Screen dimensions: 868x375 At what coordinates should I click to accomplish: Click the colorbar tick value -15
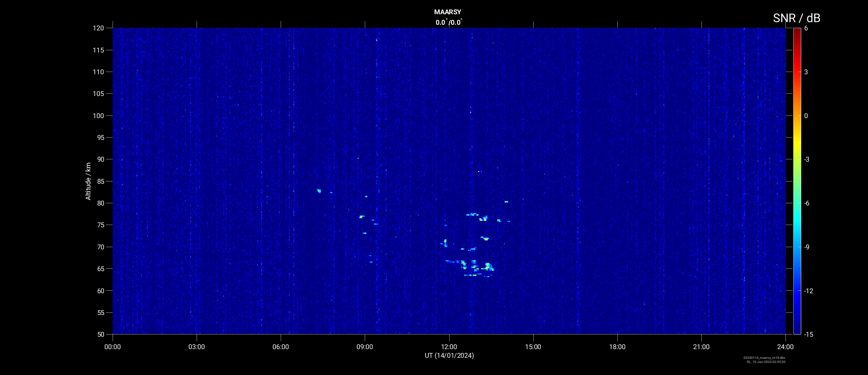pos(808,334)
